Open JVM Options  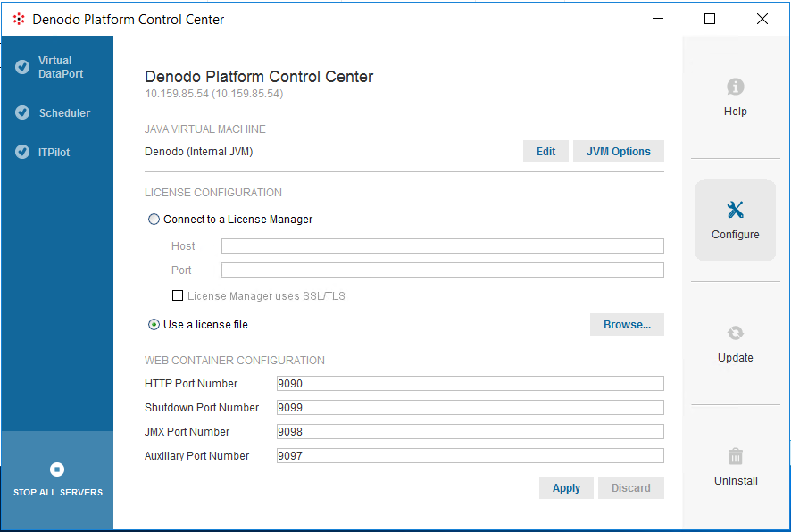619,151
